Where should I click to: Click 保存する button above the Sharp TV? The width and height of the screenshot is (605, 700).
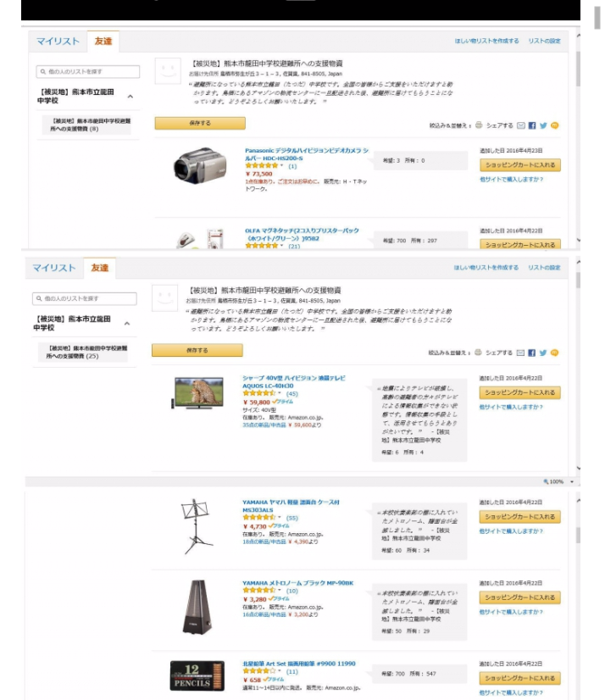197,351
